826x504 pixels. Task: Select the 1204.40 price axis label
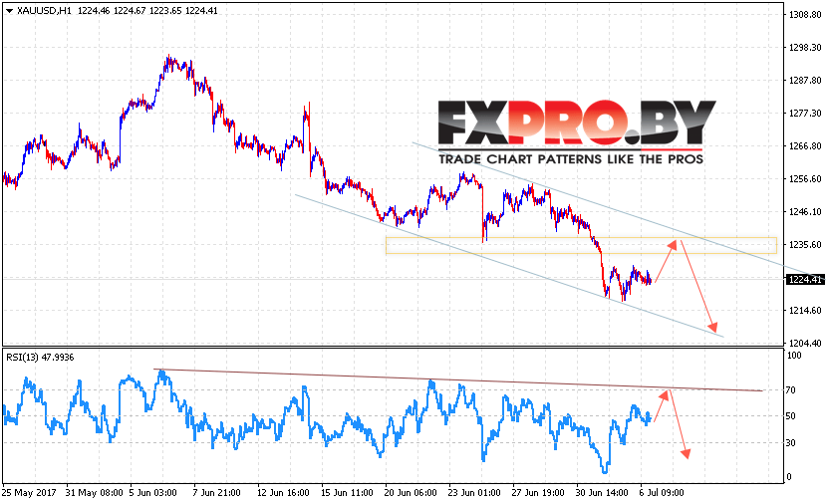805,343
